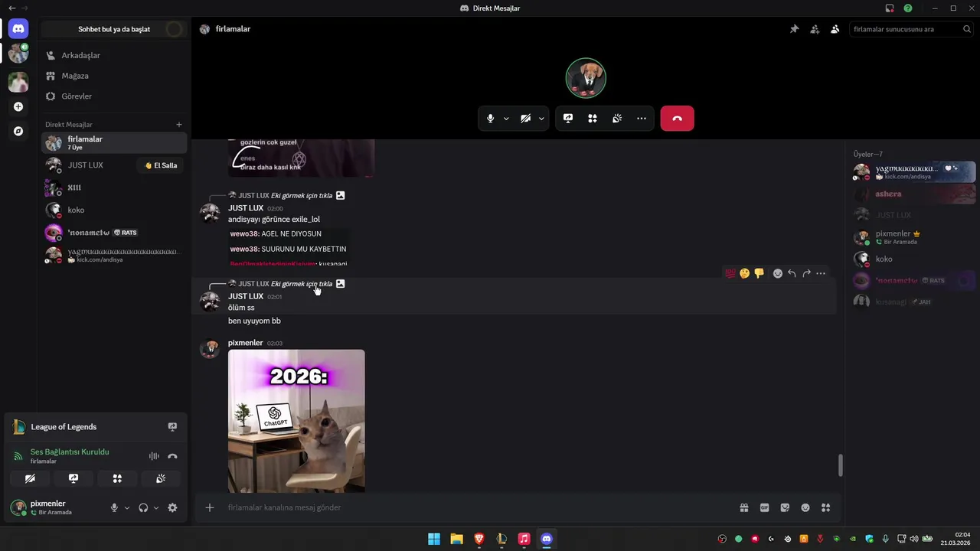This screenshot has height=551, width=980.
Task: Hang up with the red disconnect button
Action: tap(677, 119)
